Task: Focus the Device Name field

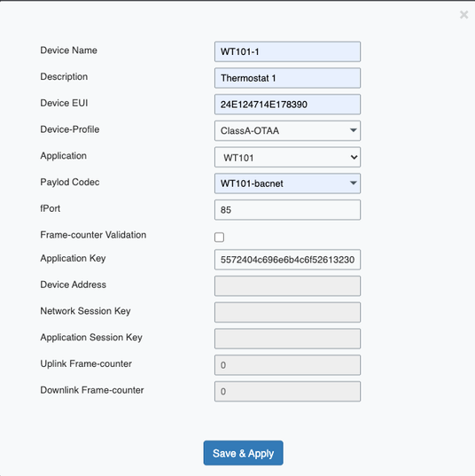Action: [287, 51]
